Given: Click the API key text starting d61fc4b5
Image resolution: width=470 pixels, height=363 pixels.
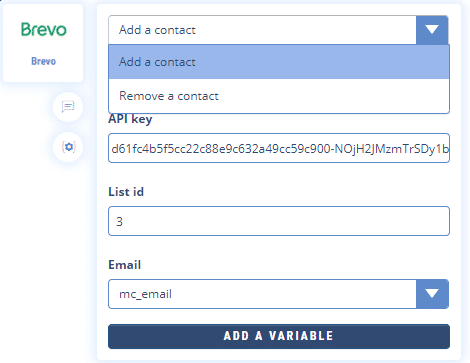Looking at the screenshot, I should point(280,149).
